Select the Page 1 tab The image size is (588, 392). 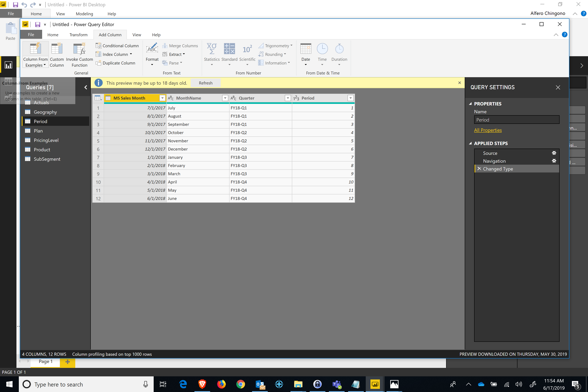[45, 362]
